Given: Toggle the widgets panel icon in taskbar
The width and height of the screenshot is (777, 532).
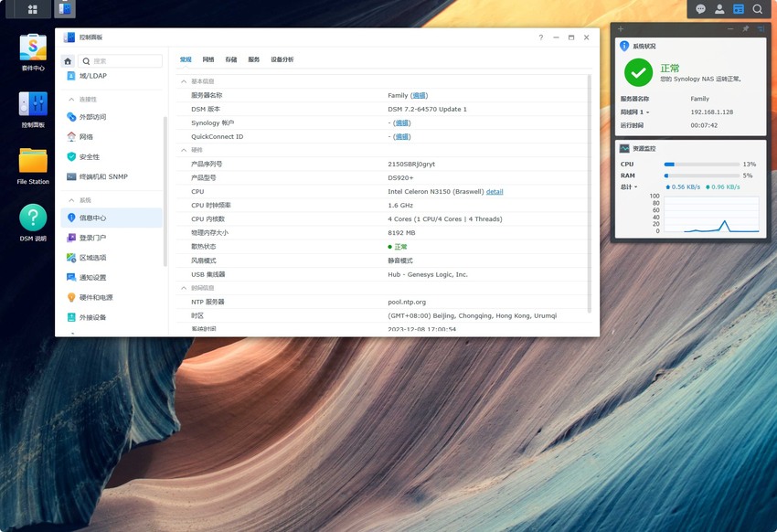Looking at the screenshot, I should click(x=739, y=9).
